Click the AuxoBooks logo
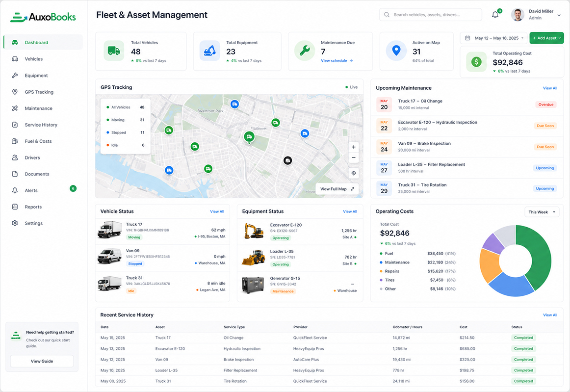Screen dimensions: 570x392 coord(43,17)
